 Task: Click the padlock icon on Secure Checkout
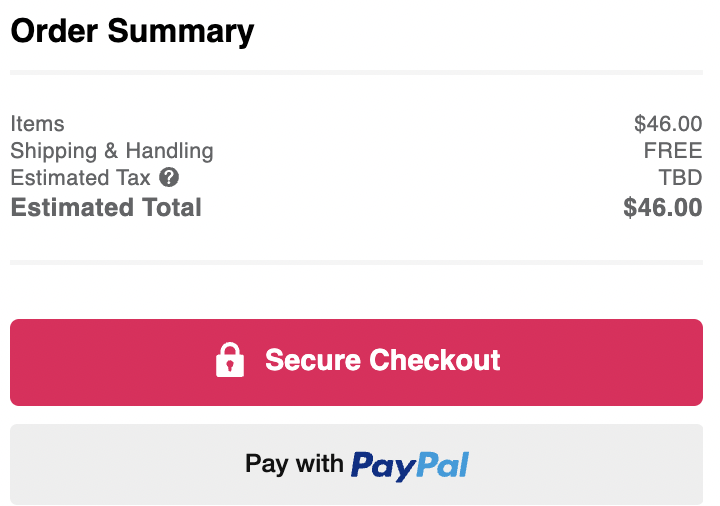click(230, 360)
